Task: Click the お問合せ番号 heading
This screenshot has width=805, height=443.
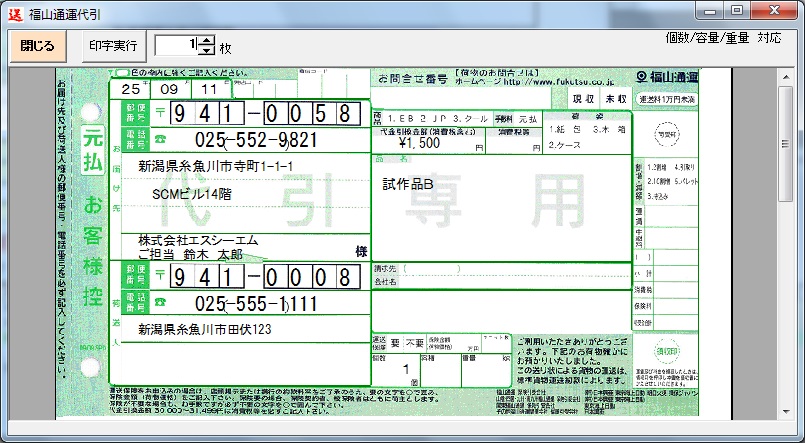Action: [x=413, y=80]
